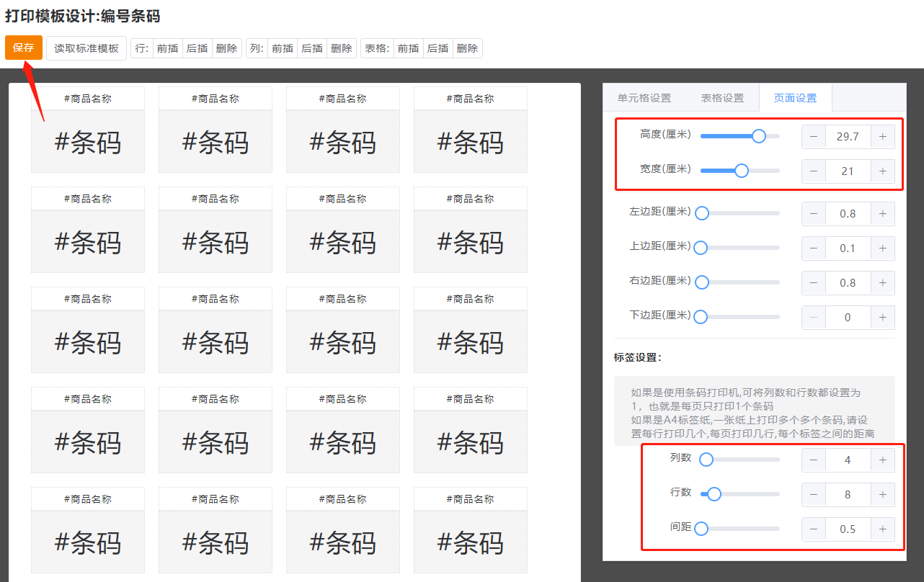Screen dimensions: 924x582
Task: Select the 页面设置 tab
Action: [795, 98]
